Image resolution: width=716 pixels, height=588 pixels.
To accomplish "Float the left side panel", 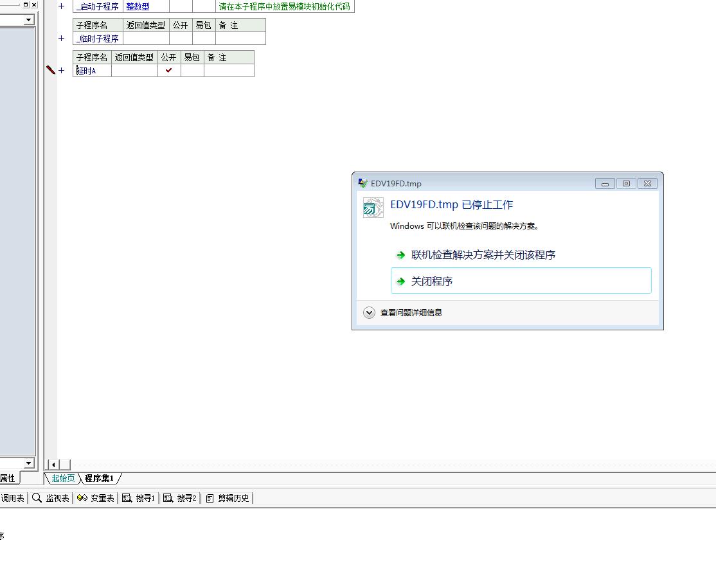I will coord(26,4).
